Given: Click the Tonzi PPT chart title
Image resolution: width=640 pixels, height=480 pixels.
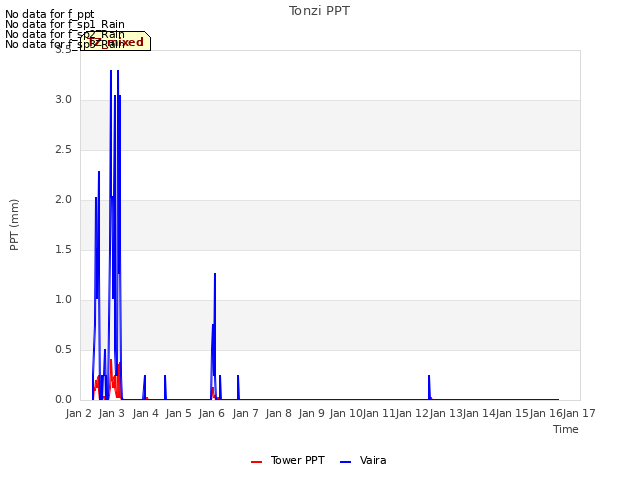Looking at the screenshot, I should point(319,11).
